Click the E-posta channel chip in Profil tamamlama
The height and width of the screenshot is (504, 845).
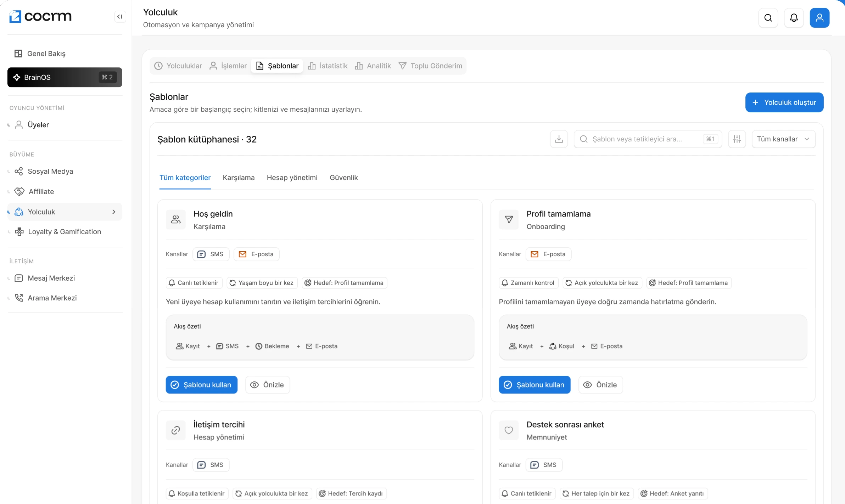[x=548, y=254]
